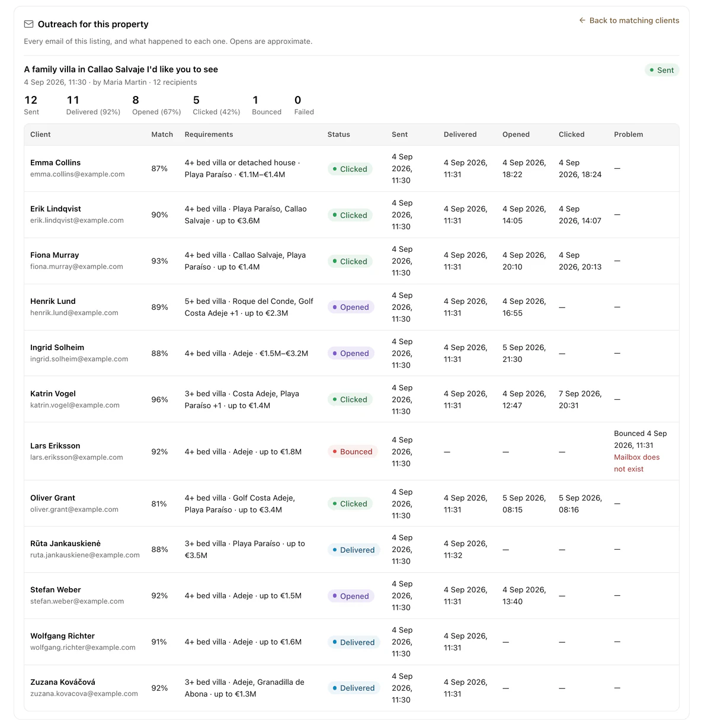Click the green Sent status badge
Viewport: 711px width, 728px height.
click(x=662, y=70)
